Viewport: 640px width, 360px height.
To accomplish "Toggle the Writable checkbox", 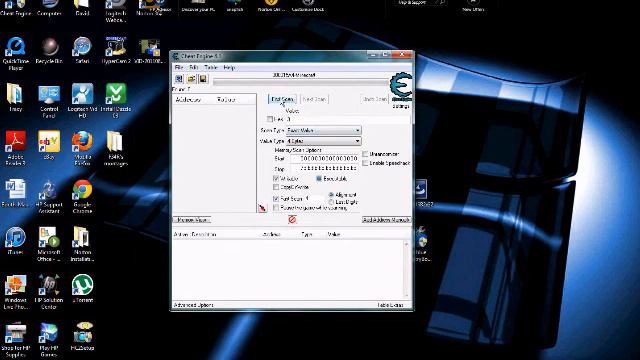I will (276, 179).
